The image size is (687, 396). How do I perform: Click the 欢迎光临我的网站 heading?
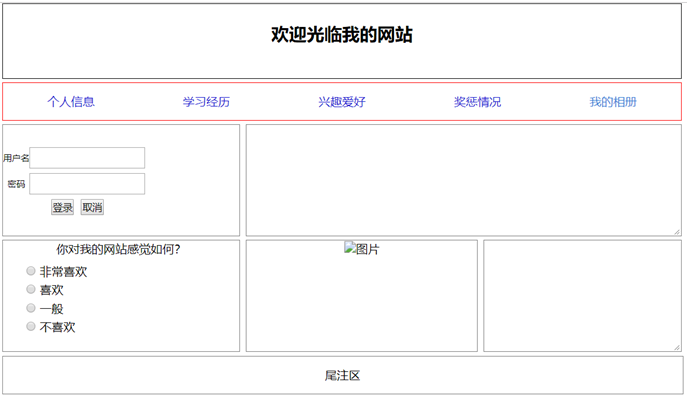coord(342,35)
